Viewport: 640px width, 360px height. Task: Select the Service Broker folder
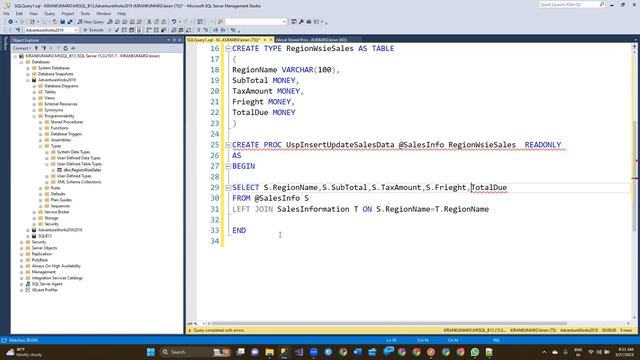pos(57,212)
